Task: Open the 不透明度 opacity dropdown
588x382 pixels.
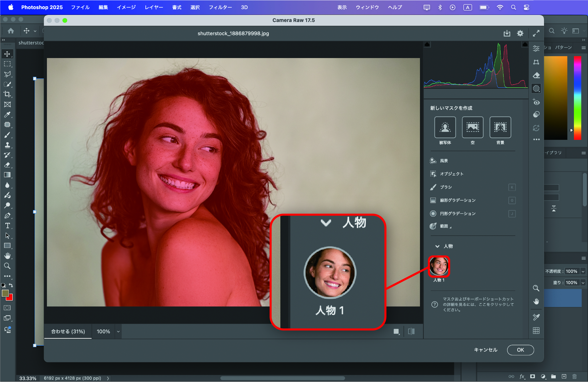Action: 583,271
